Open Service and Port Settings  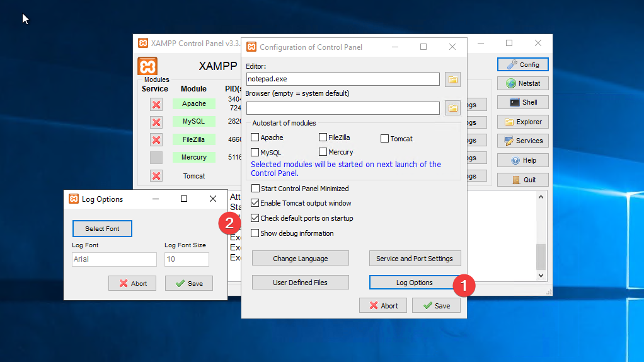(415, 259)
